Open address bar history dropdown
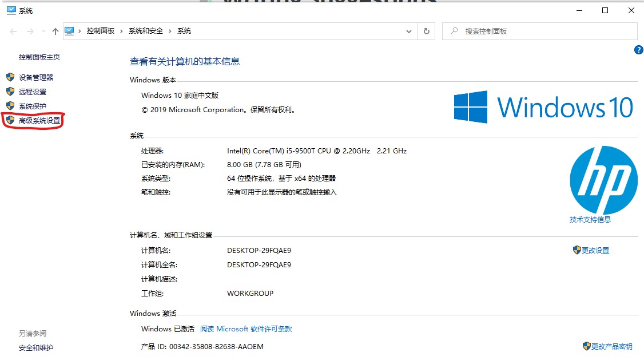 coord(409,31)
